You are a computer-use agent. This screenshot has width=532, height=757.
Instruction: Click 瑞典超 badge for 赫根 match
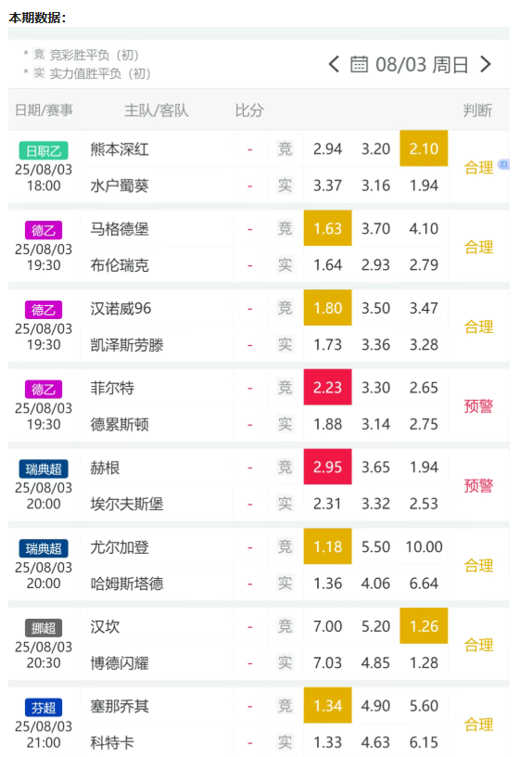pyautogui.click(x=44, y=468)
